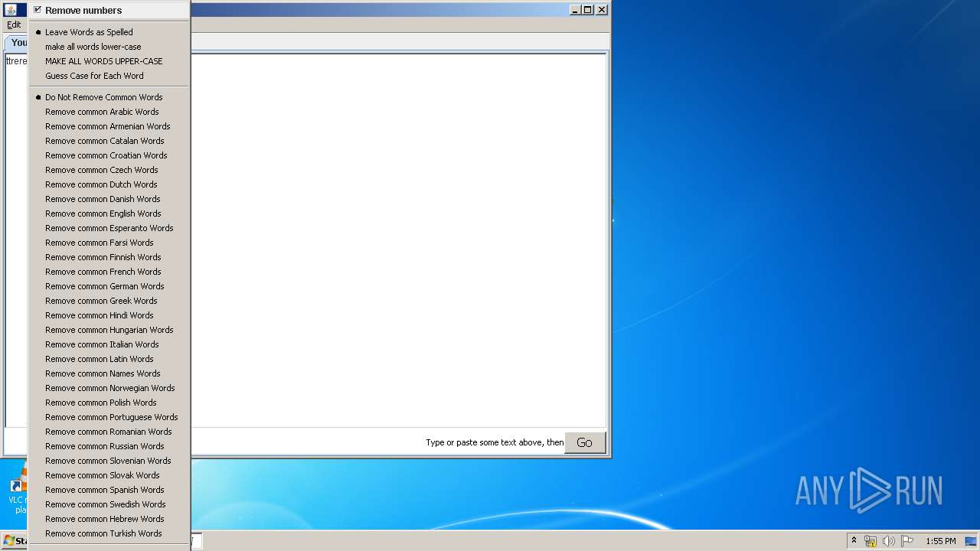This screenshot has width=980, height=551.
Task: Select Remove common German Words
Action: click(x=109, y=286)
